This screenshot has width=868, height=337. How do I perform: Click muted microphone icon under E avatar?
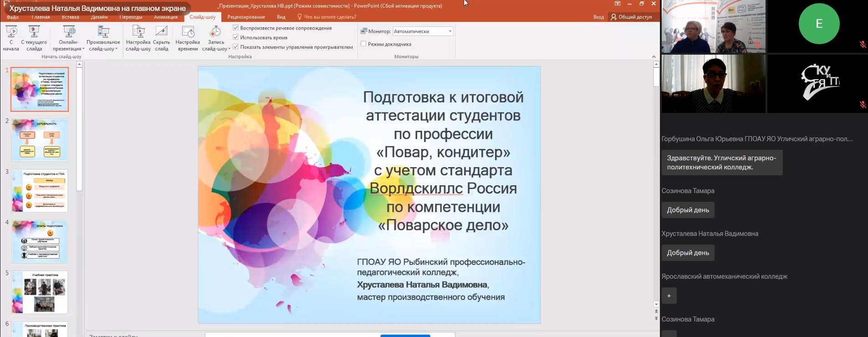pyautogui.click(x=863, y=45)
